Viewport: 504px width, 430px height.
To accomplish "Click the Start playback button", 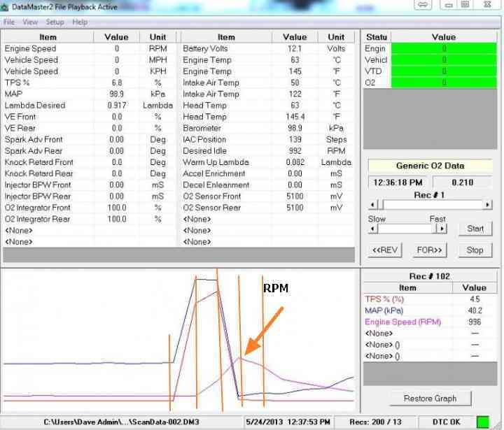I will pyautogui.click(x=475, y=229).
